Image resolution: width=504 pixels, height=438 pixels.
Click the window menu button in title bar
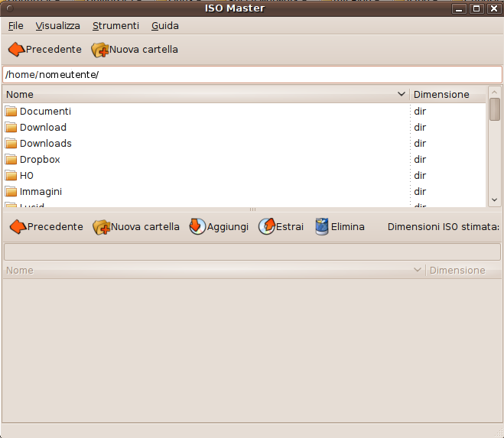(x=10, y=8)
